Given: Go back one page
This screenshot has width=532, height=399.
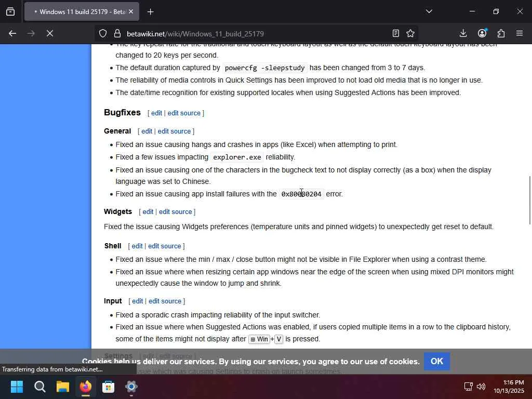Looking at the screenshot, I should click(12, 33).
